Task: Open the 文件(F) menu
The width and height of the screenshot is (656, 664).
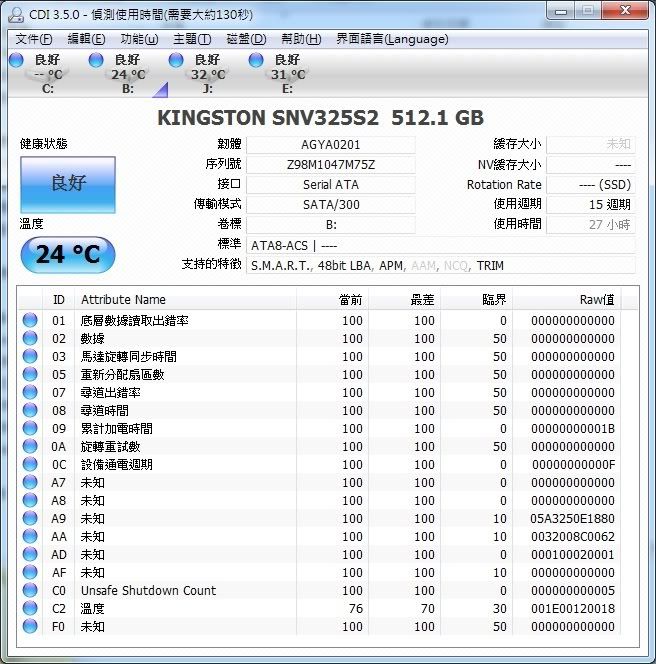Action: coord(34,39)
